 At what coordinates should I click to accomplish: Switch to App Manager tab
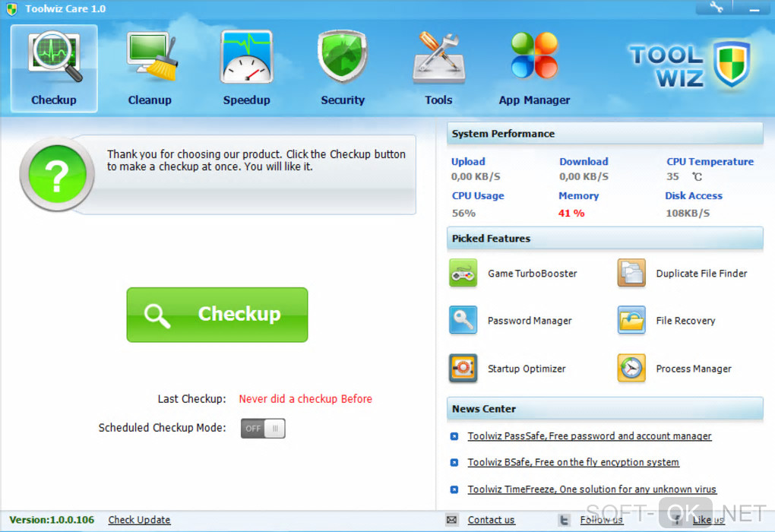click(534, 68)
